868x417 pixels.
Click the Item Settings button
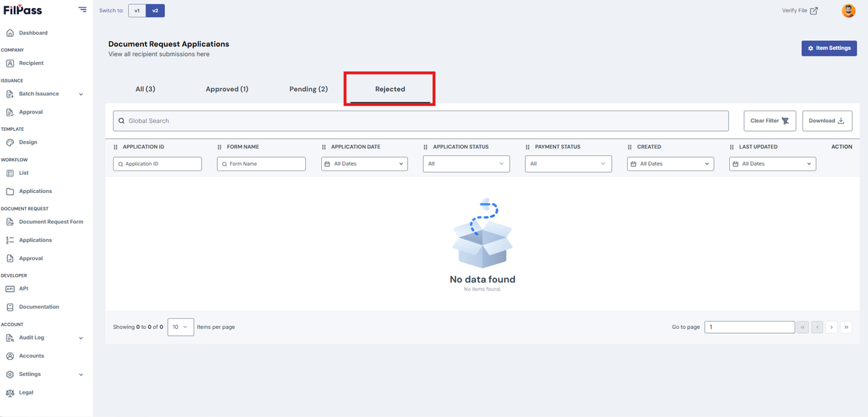829,48
